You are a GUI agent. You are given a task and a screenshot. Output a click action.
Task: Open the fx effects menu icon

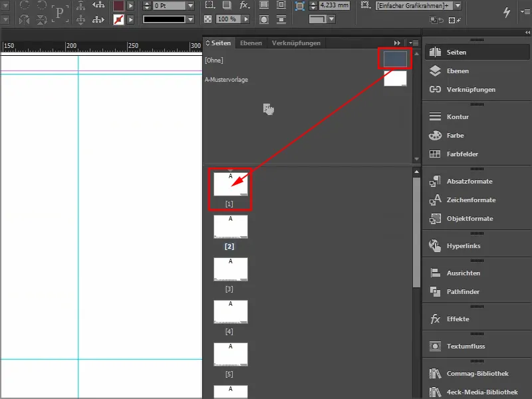coord(244,5)
